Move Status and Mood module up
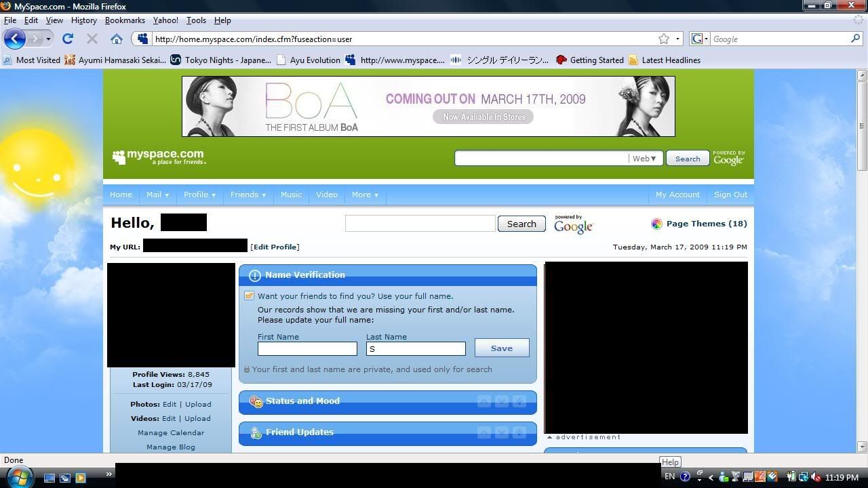 point(484,401)
